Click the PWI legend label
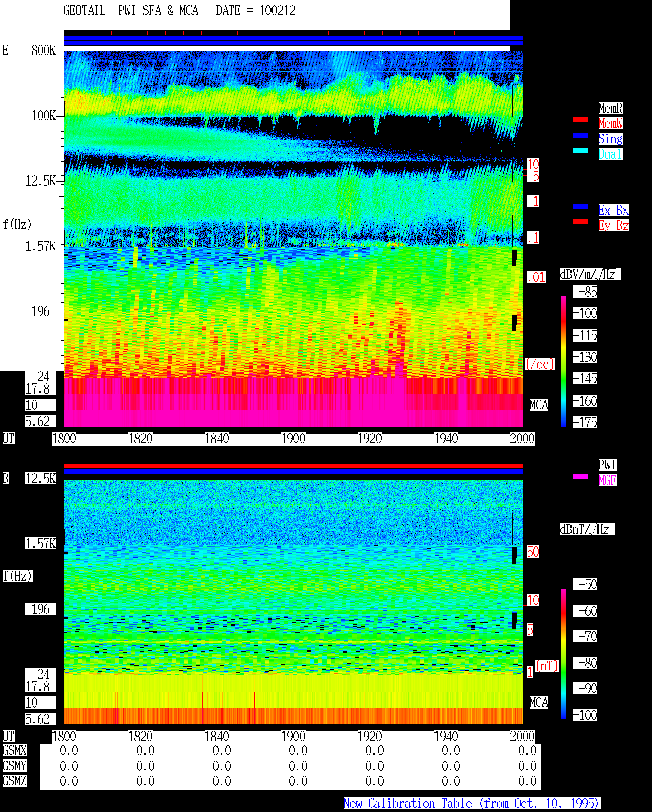652x812 pixels. pos(607,465)
